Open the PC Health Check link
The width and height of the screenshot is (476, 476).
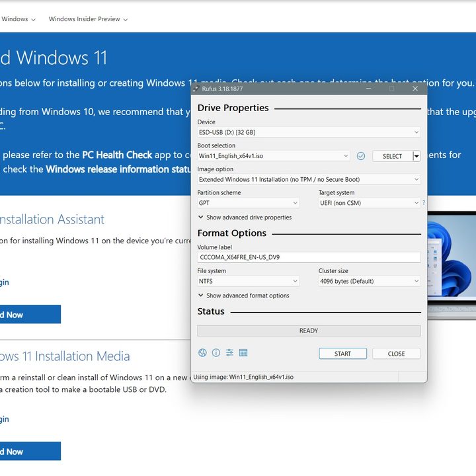click(117, 155)
